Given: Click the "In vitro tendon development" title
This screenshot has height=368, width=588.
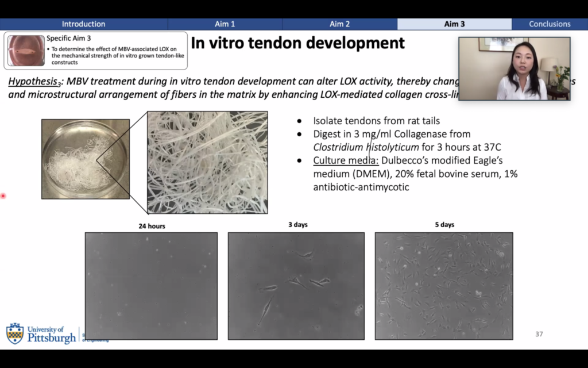Looking at the screenshot, I should coord(297,43).
